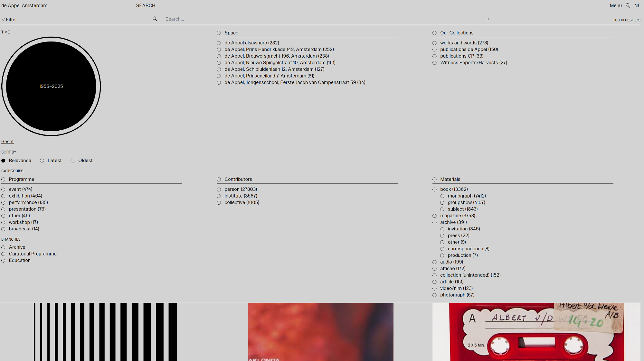Go to de Appel Amsterdam home
This screenshot has height=361, width=644.
tap(24, 5)
